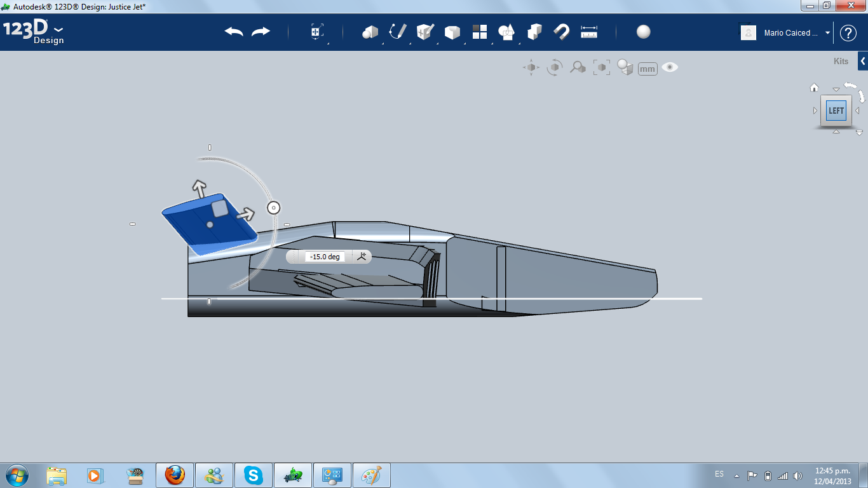Activate the Pan navigation tool
This screenshot has height=488, width=868.
[531, 67]
